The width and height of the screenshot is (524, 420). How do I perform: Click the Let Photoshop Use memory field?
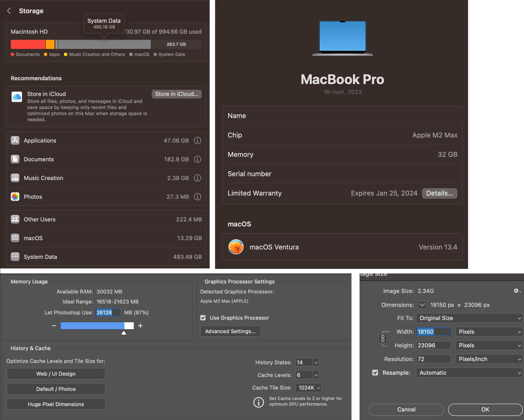(x=107, y=313)
